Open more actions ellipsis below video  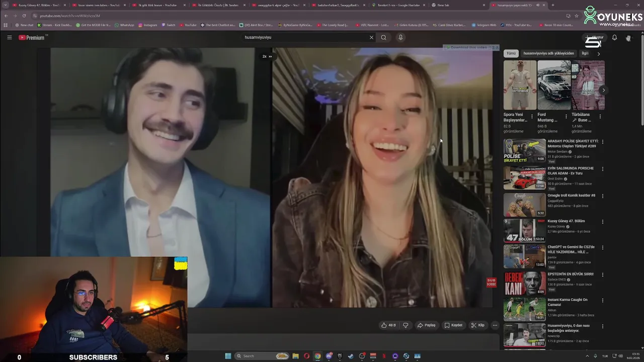[x=495, y=325]
